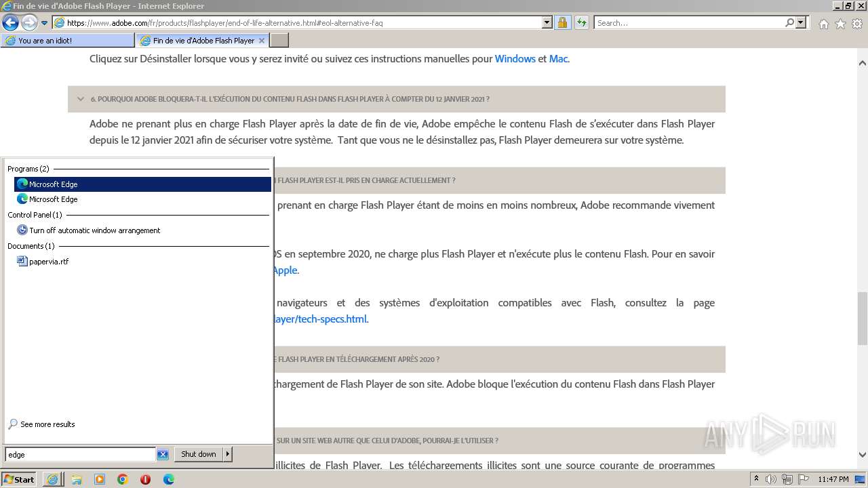Click the network tray icon

(x=788, y=479)
